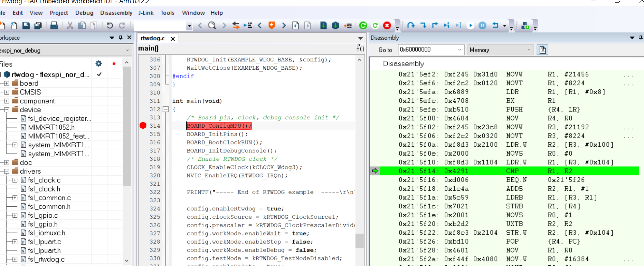644x266 pixels.
Task: Select the CMP R1, R2 disassembly line
Action: [509, 171]
